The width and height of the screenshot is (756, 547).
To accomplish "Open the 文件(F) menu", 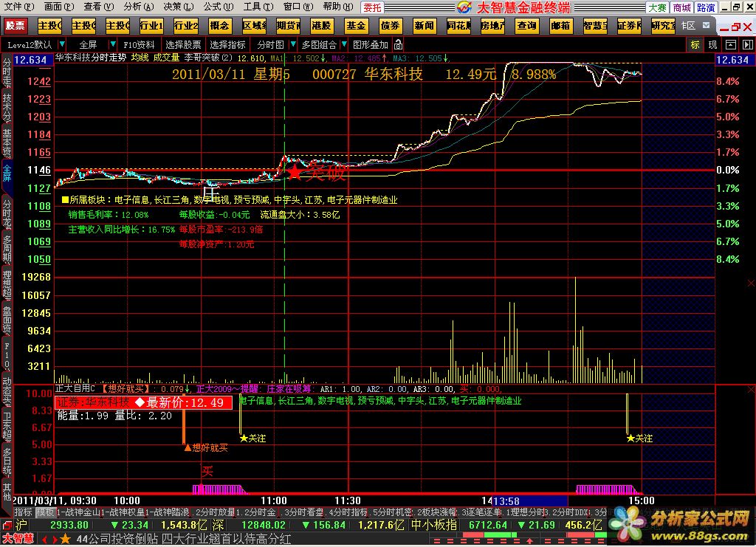I will tap(19, 7).
